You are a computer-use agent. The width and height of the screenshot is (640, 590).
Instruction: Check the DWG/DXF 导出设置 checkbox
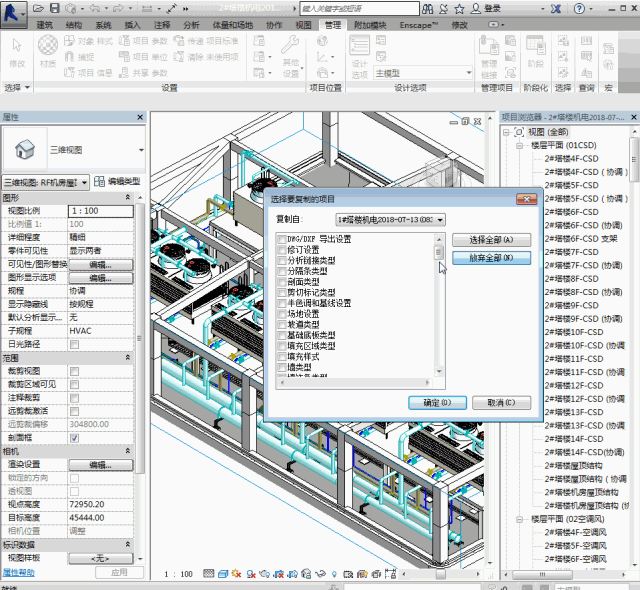pos(282,239)
